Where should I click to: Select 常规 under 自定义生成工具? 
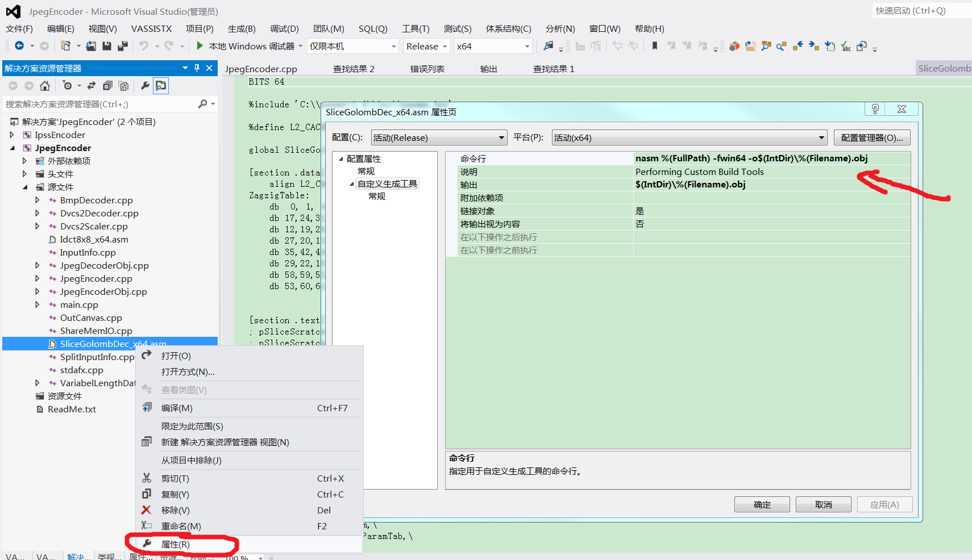377,197
